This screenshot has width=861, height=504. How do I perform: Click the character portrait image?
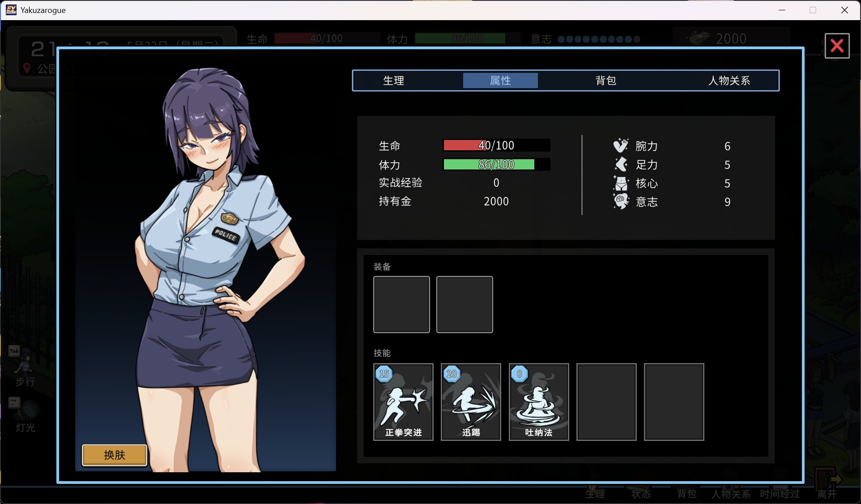pyautogui.click(x=205, y=268)
